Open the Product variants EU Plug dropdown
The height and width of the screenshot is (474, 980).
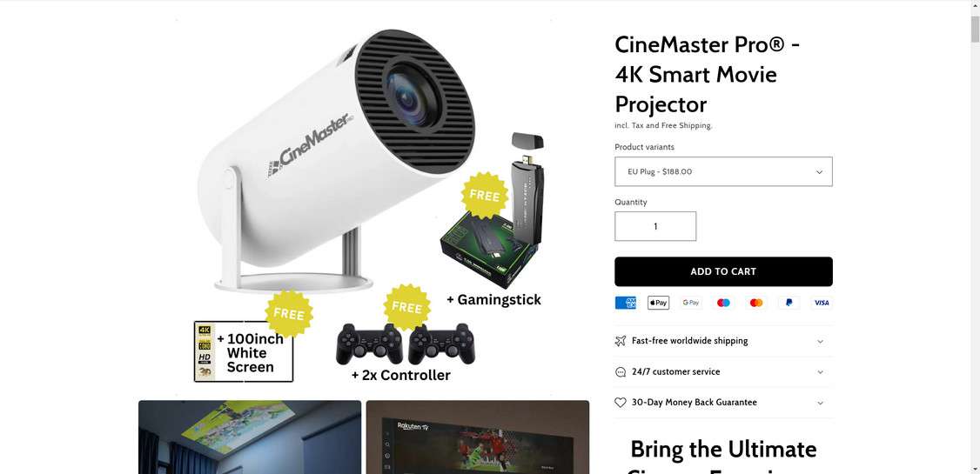pyautogui.click(x=724, y=171)
